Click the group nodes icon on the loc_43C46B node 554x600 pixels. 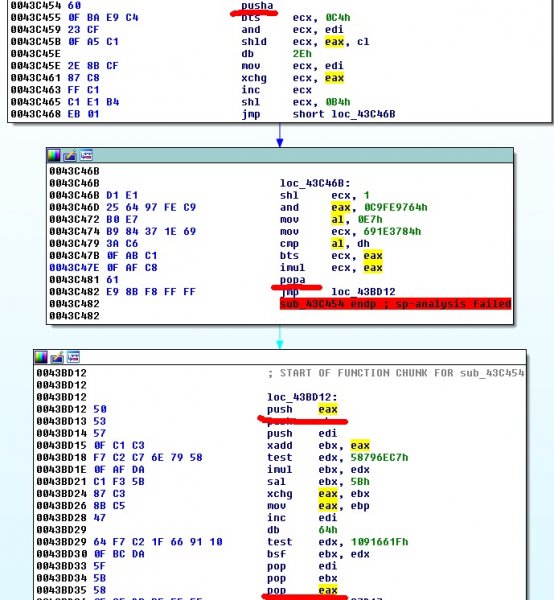coord(86,155)
